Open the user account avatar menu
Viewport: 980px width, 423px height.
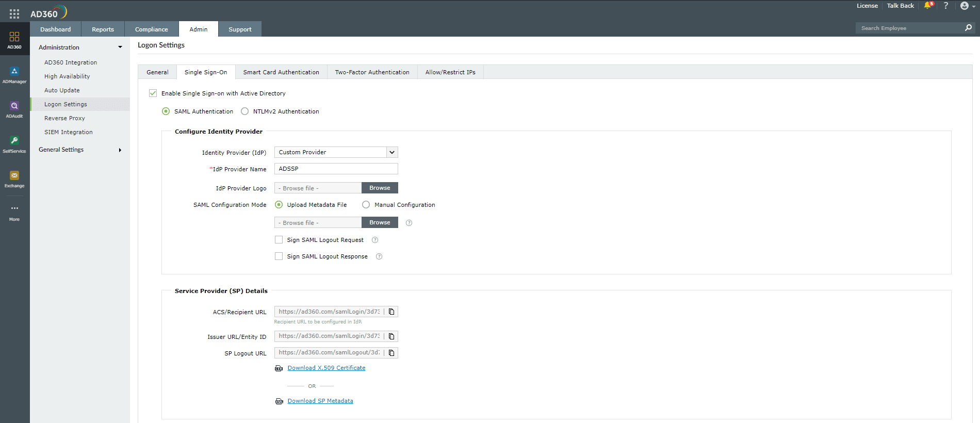967,6
